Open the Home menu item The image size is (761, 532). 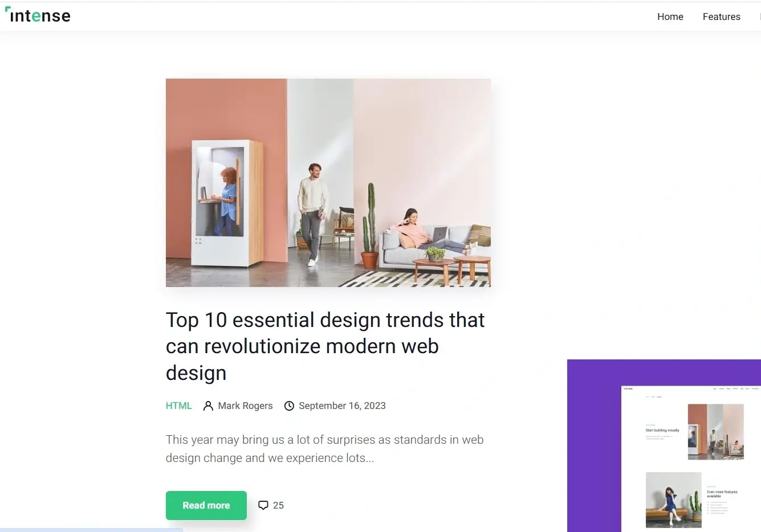pyautogui.click(x=670, y=17)
